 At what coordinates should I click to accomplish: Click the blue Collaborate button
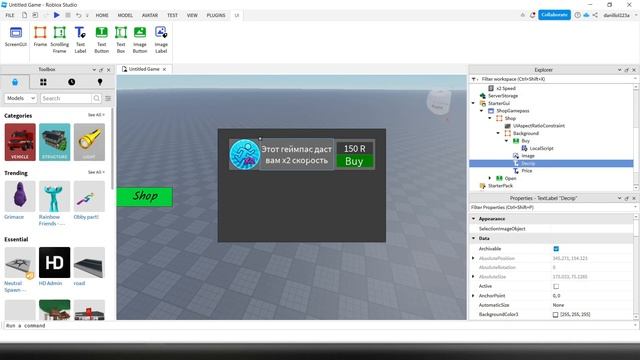point(554,15)
